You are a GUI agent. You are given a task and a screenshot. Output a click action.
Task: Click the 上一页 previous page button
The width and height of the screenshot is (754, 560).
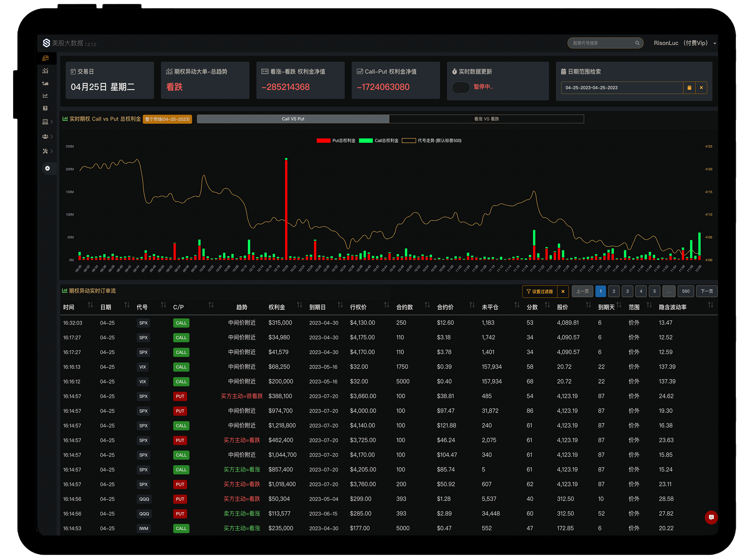583,291
